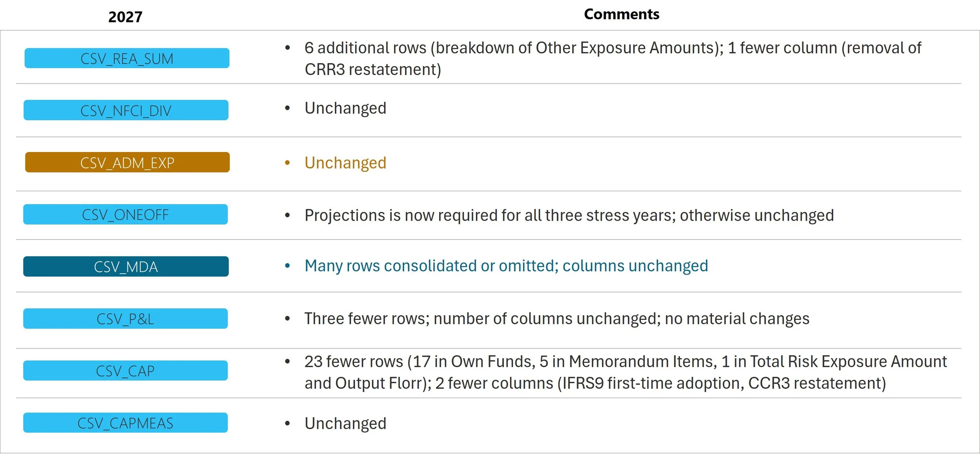Select the CSV_CAPMEAS template button
Image resolution: width=980 pixels, height=465 pixels.
(x=125, y=423)
